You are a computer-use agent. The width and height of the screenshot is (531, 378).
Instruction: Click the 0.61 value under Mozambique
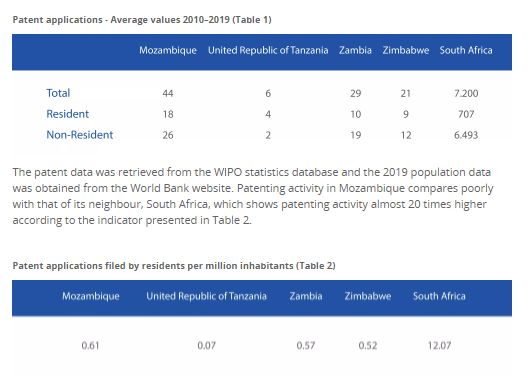(x=90, y=345)
